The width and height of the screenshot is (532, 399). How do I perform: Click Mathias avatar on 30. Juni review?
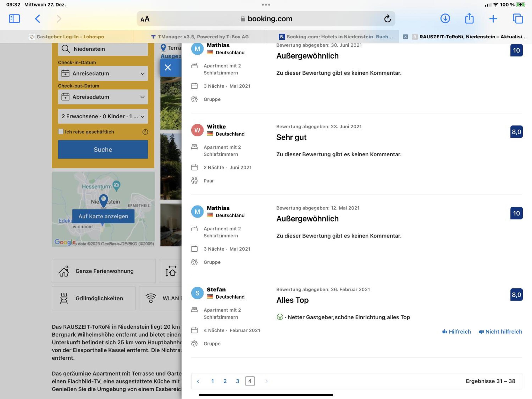pyautogui.click(x=197, y=49)
